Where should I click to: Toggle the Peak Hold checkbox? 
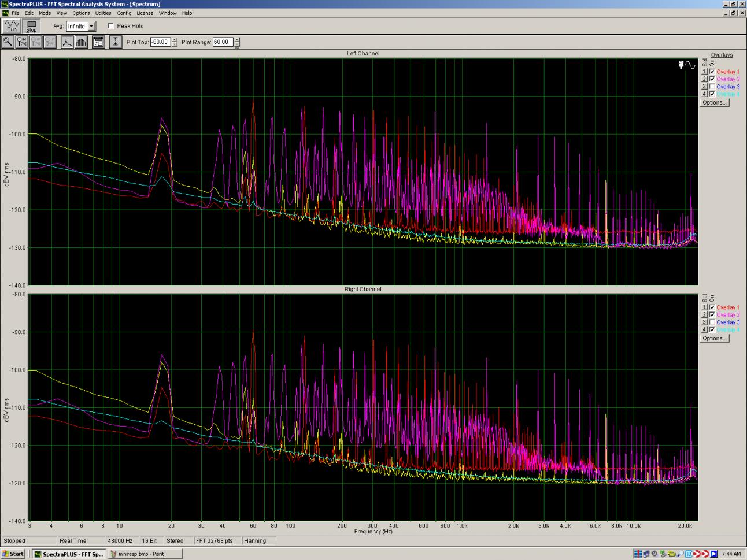coord(111,26)
